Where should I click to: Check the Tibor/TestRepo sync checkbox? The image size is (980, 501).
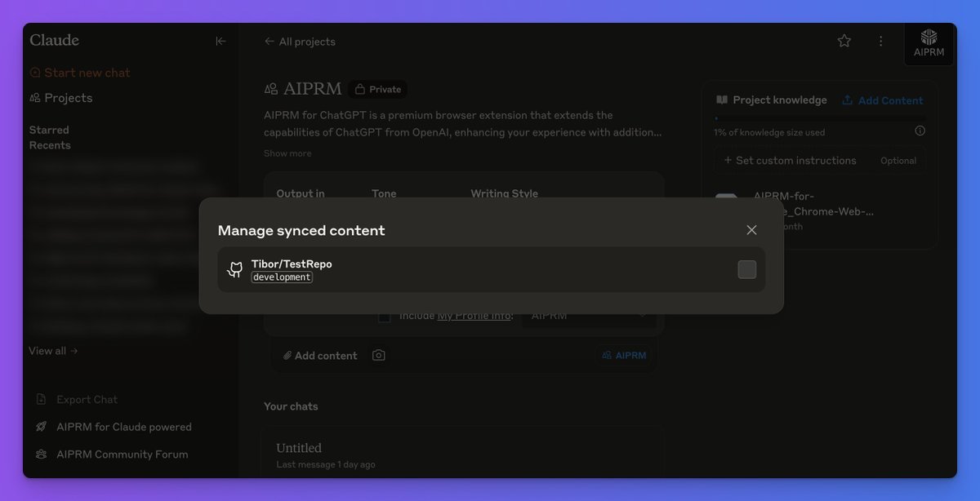[746, 269]
